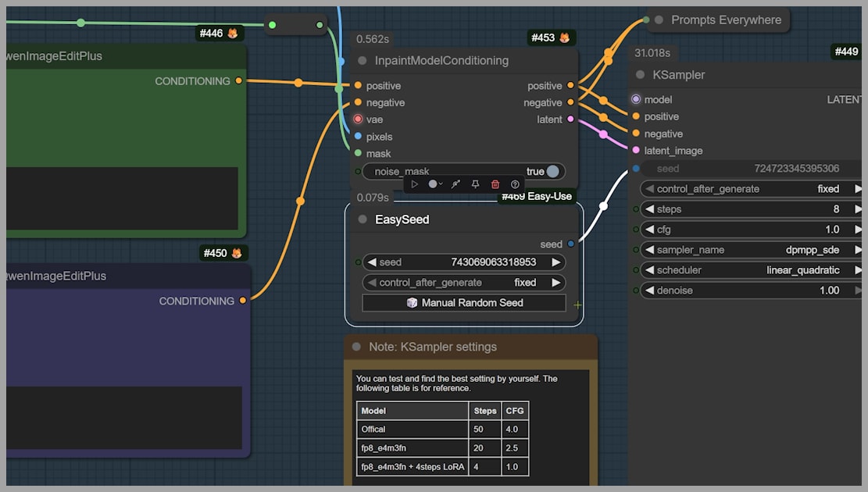Click the fox badge icon on node #453
The height and width of the screenshot is (492, 868).
pyautogui.click(x=564, y=37)
